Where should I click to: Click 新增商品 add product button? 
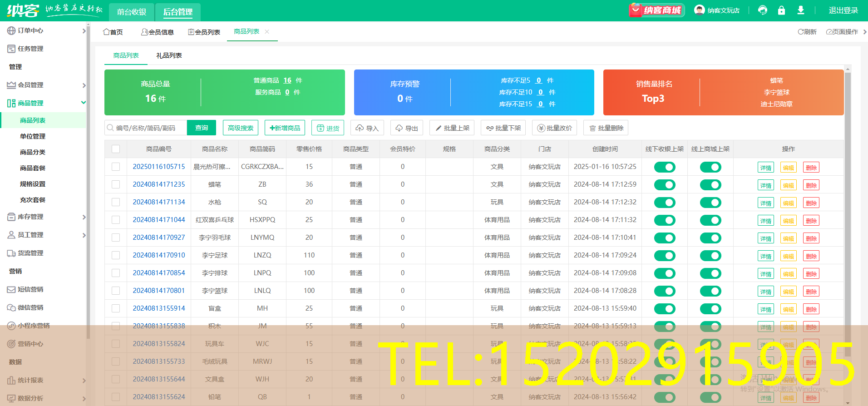285,128
